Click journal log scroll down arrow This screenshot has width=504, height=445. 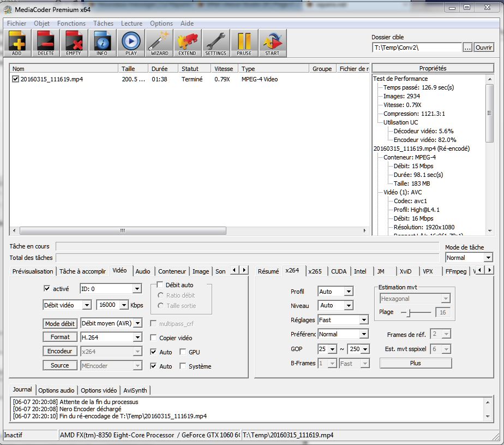pyautogui.click(x=488, y=417)
